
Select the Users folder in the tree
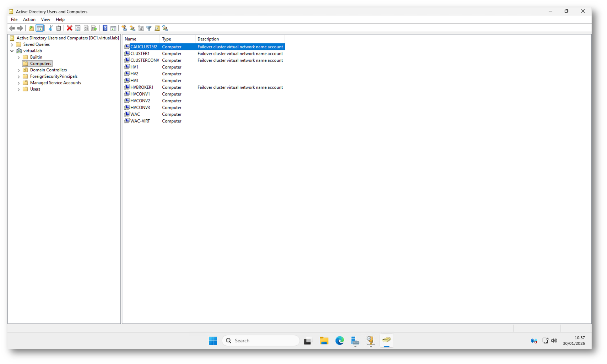point(35,89)
